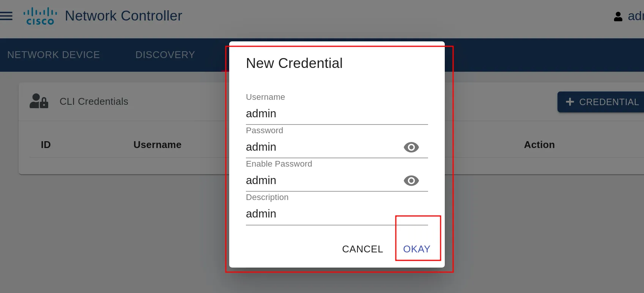Click the ID column header
The width and height of the screenshot is (644, 293).
click(x=46, y=145)
